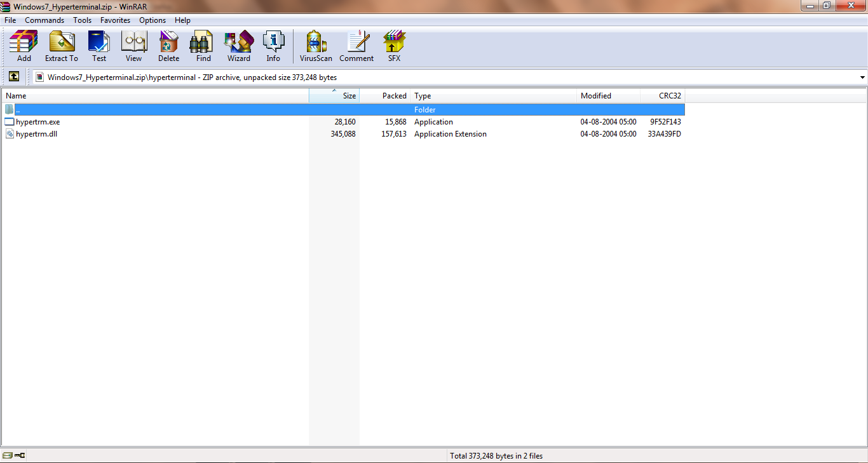Click hypertrm.dll modified date 04-08-2004 05:00

click(x=608, y=134)
